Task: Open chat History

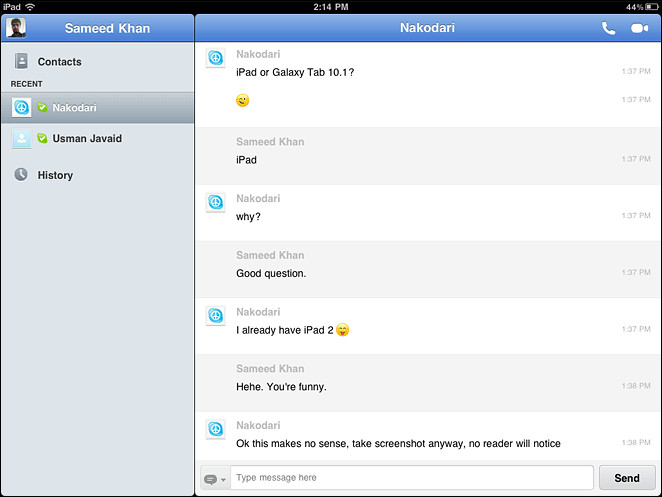Action: (98, 175)
